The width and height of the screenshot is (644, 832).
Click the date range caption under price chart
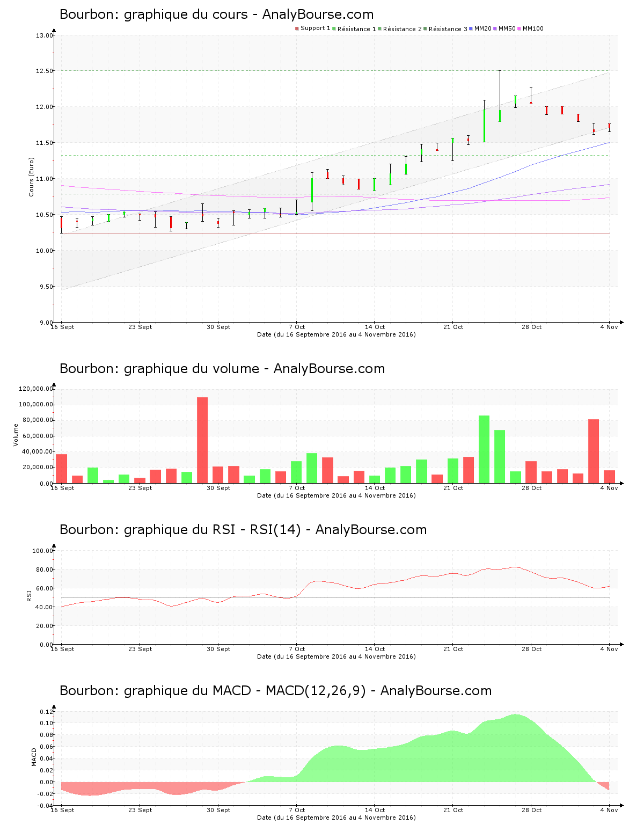point(336,334)
